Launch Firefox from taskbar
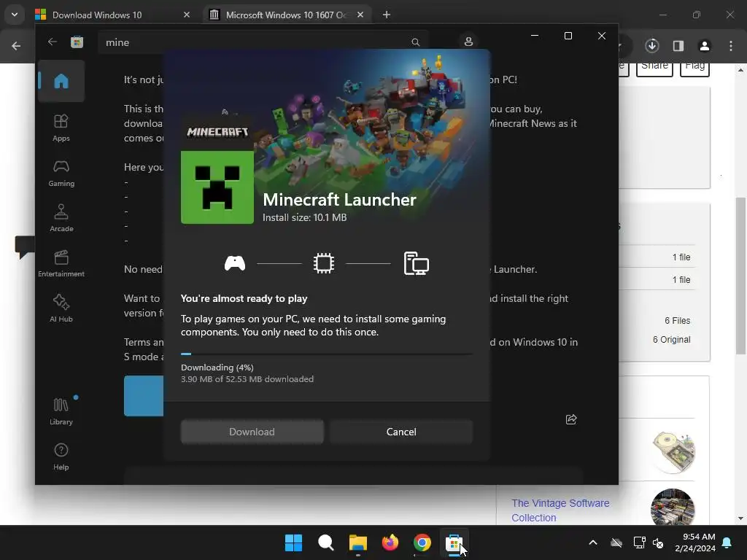The height and width of the screenshot is (560, 747). 390,542
